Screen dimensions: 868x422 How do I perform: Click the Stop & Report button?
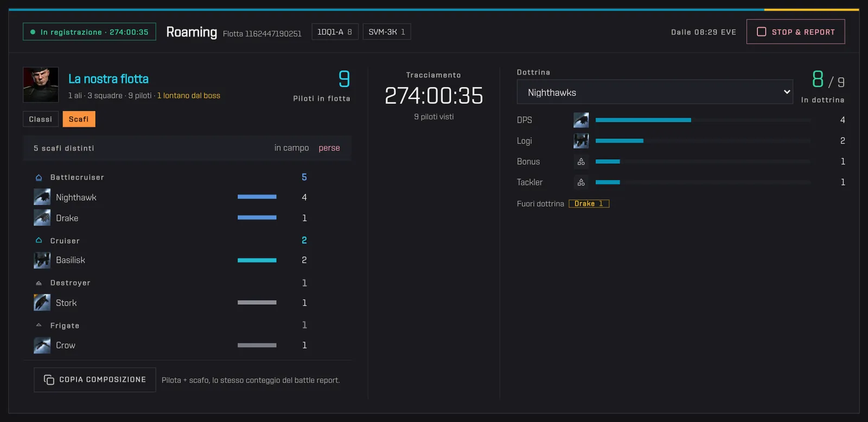point(795,31)
